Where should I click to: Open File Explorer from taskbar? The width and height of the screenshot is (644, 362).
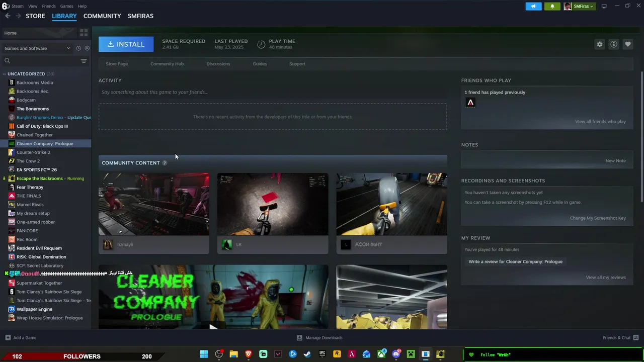[233, 354]
